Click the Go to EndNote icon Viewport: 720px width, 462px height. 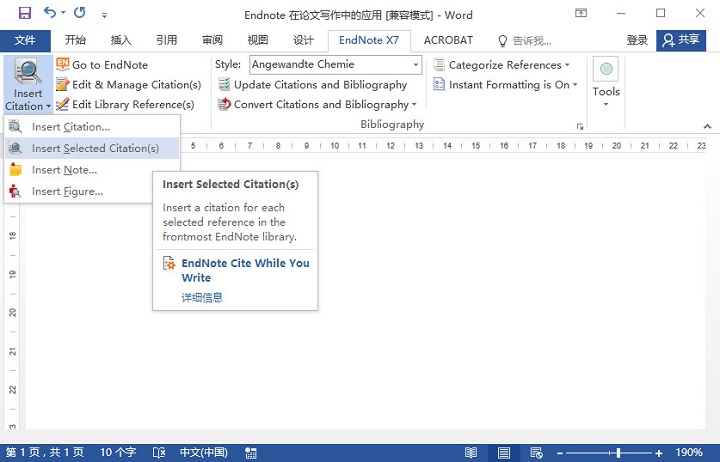(62, 64)
